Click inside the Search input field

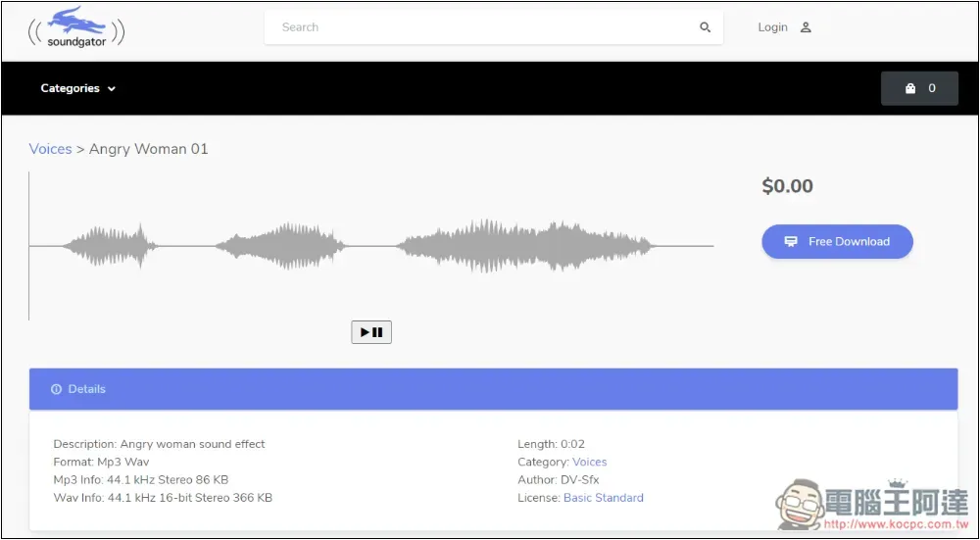[493, 27]
